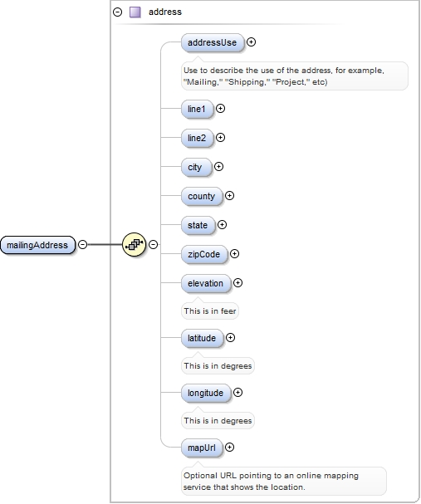
Task: Expand the line2 element
Action: pyautogui.click(x=220, y=138)
